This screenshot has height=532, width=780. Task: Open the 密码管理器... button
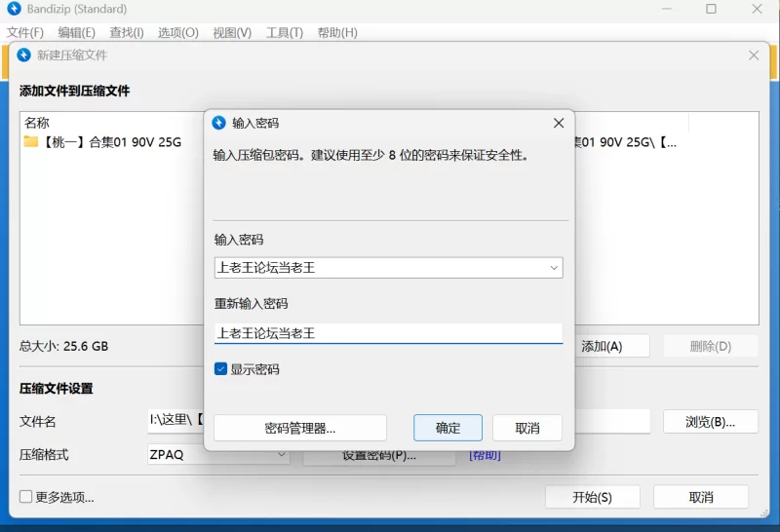(300, 428)
